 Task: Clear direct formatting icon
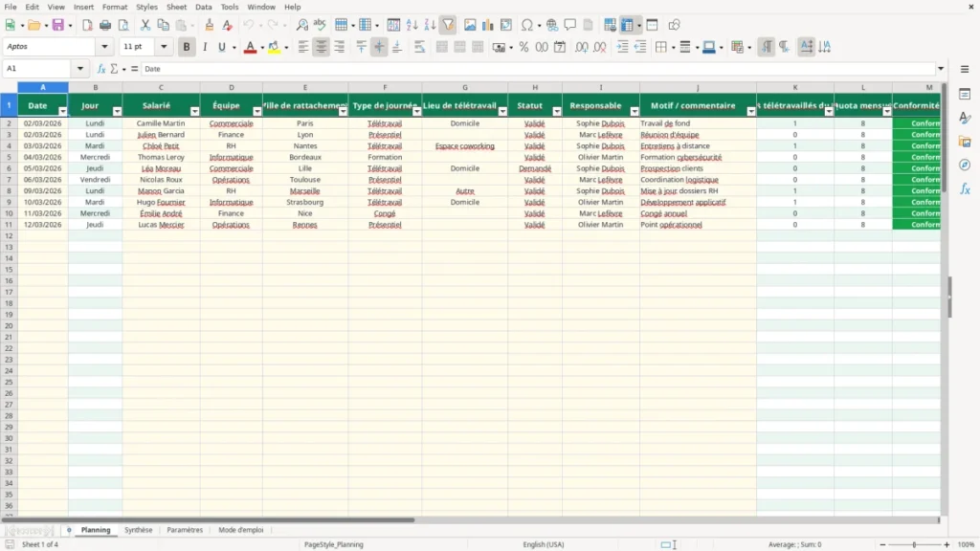[x=228, y=25]
